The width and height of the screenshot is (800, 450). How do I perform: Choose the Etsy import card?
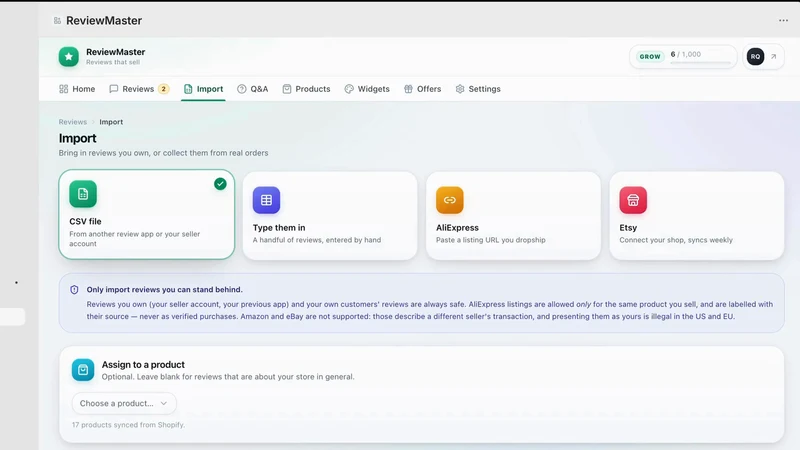[696, 216]
